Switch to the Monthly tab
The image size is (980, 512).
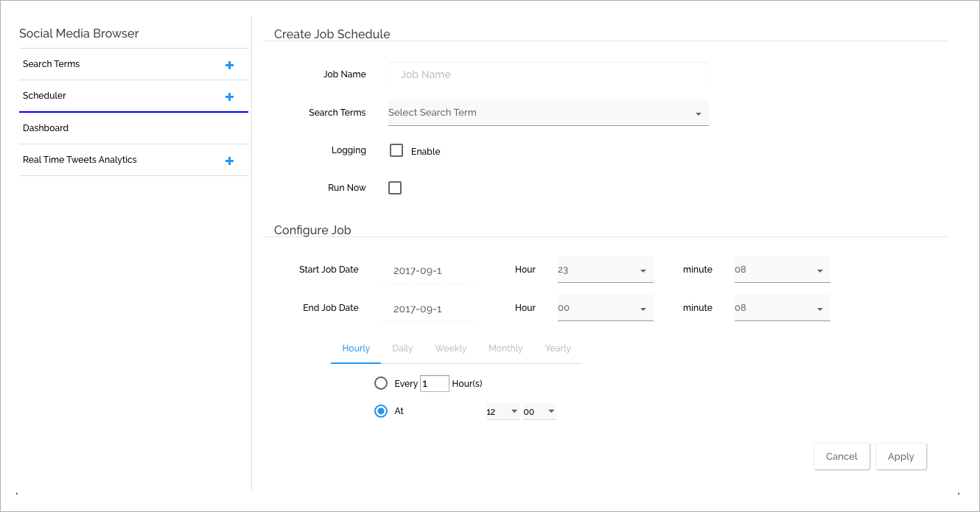coord(505,348)
